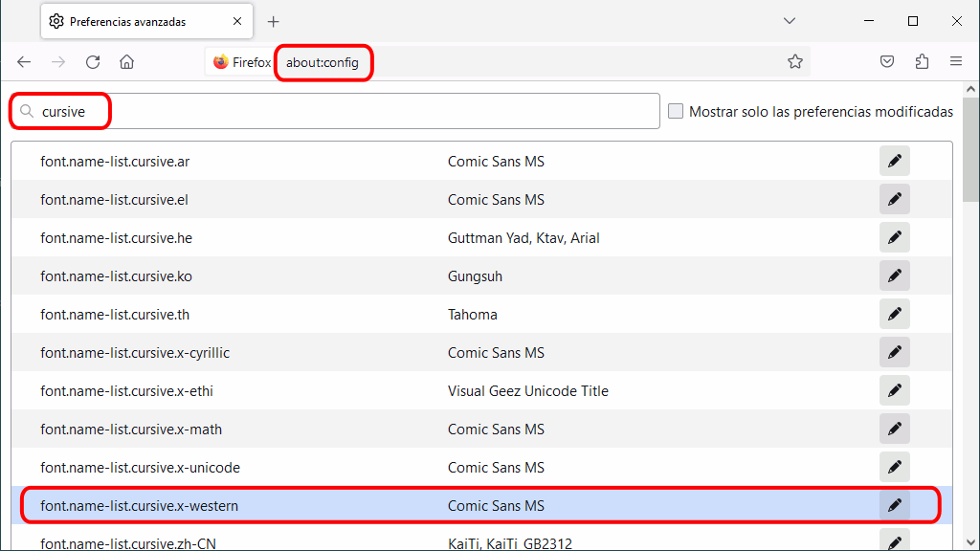
Task: Edit font.name-list.cursive.ko preference
Action: point(895,275)
